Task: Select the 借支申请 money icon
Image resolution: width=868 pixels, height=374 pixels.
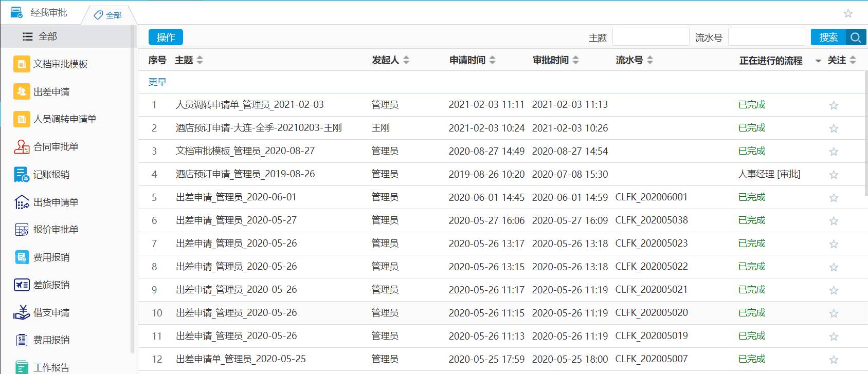Action: 22,312
